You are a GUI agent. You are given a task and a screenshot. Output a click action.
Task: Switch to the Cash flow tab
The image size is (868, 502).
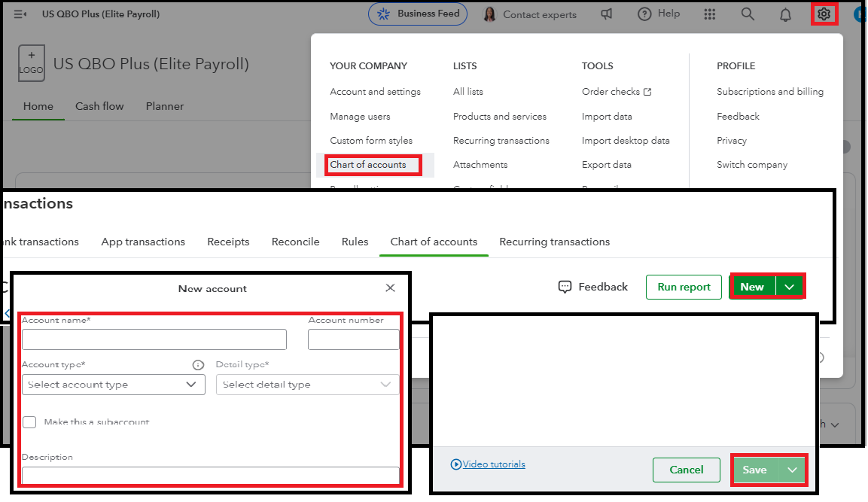pos(99,106)
